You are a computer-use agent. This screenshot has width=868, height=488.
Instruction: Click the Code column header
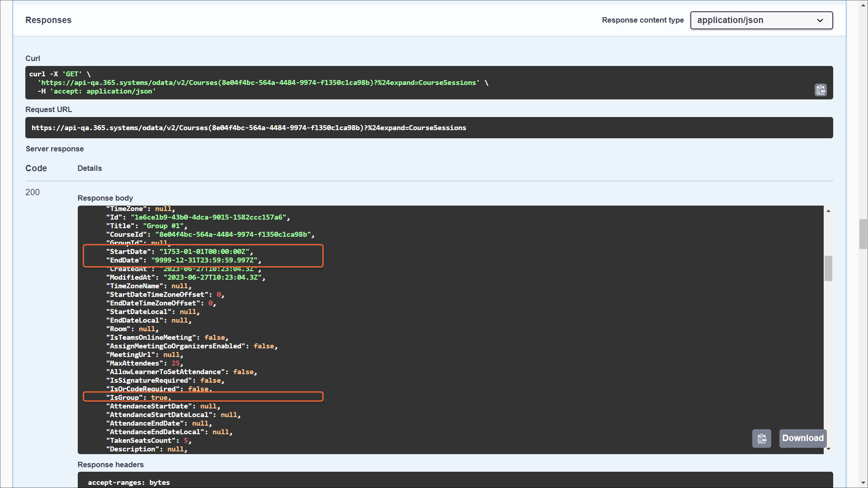pos(36,168)
